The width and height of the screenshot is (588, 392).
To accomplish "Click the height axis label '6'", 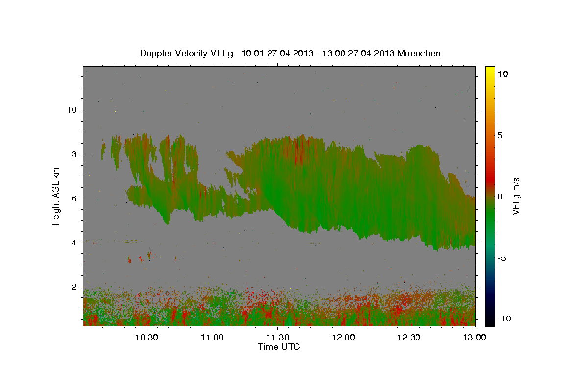I will (74, 198).
